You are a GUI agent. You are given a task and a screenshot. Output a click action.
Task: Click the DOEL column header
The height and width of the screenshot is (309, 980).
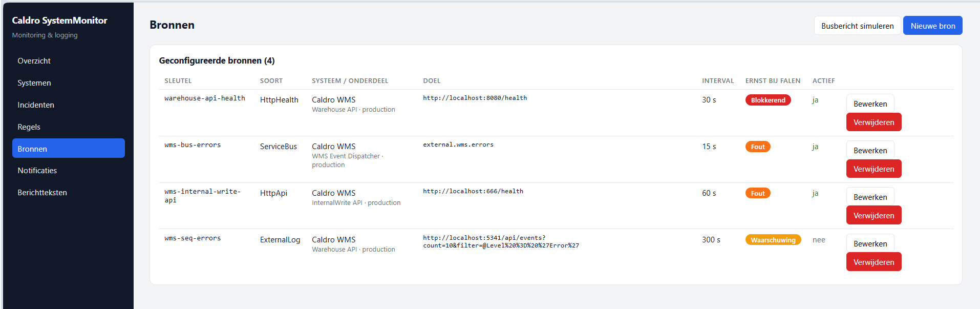pyautogui.click(x=432, y=81)
